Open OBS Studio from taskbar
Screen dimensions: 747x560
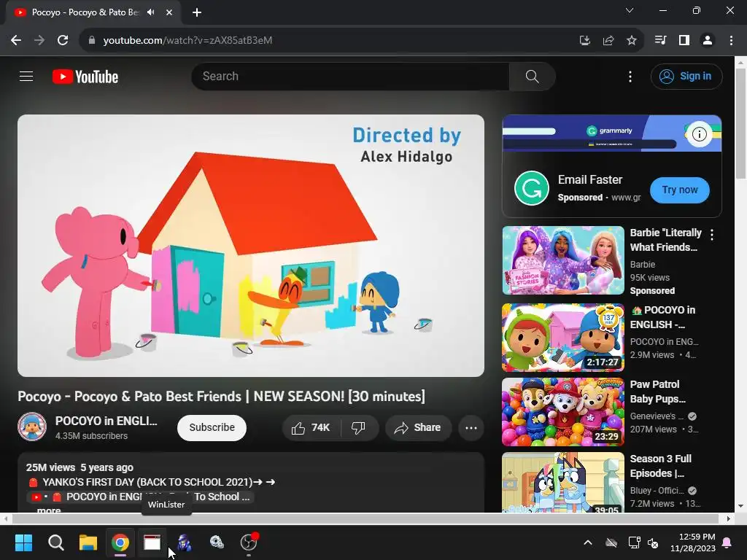pos(249,542)
